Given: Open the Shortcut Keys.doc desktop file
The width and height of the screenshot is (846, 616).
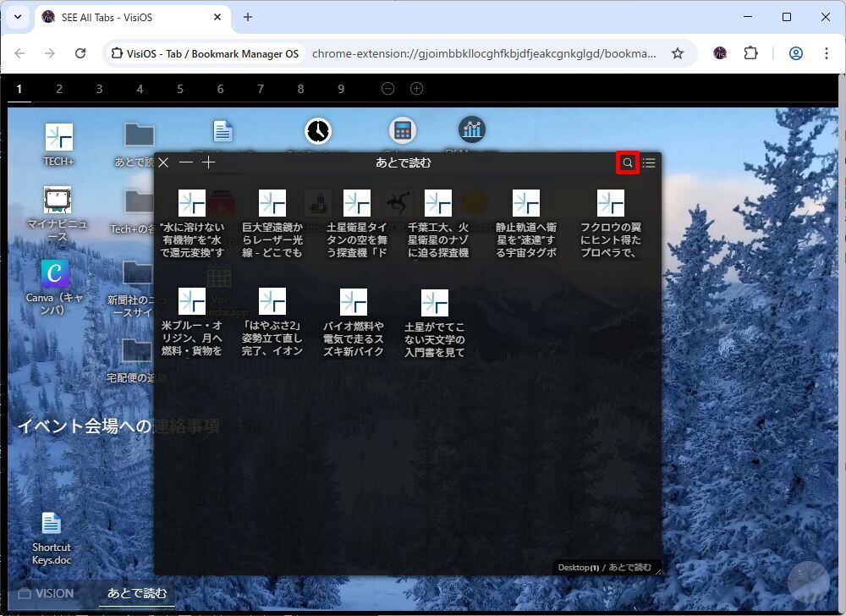Looking at the screenshot, I should pos(52,538).
